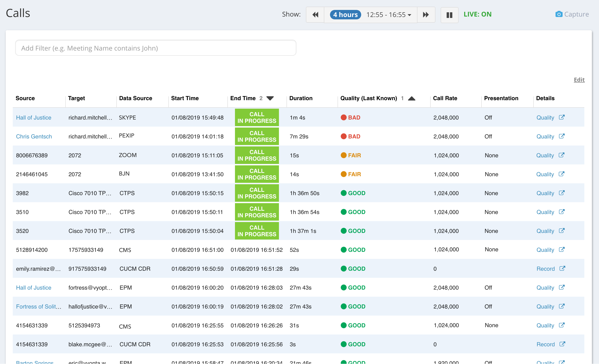
Task: Select target 917575933149
Action: point(87,269)
